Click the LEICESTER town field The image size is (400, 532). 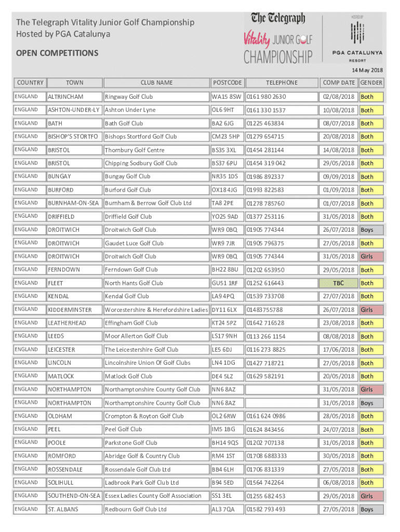[73, 350]
